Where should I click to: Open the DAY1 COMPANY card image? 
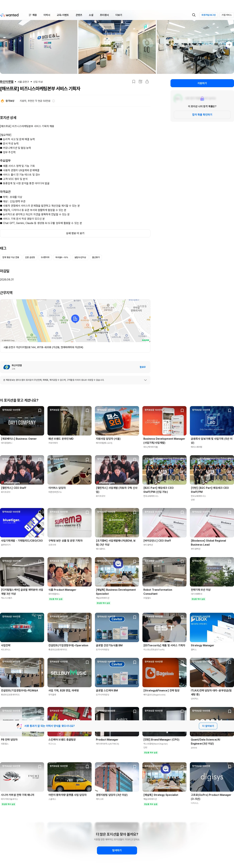click(22, 421)
